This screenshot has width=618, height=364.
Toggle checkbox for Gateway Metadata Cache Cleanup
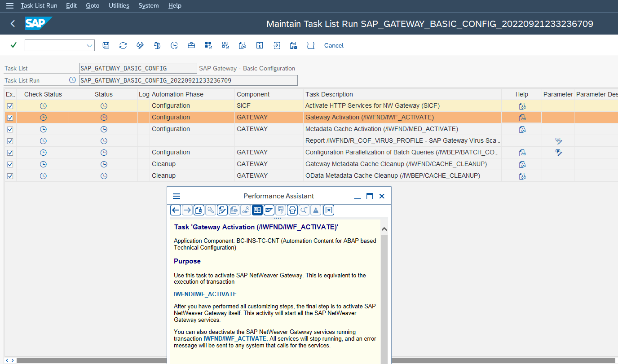10,164
